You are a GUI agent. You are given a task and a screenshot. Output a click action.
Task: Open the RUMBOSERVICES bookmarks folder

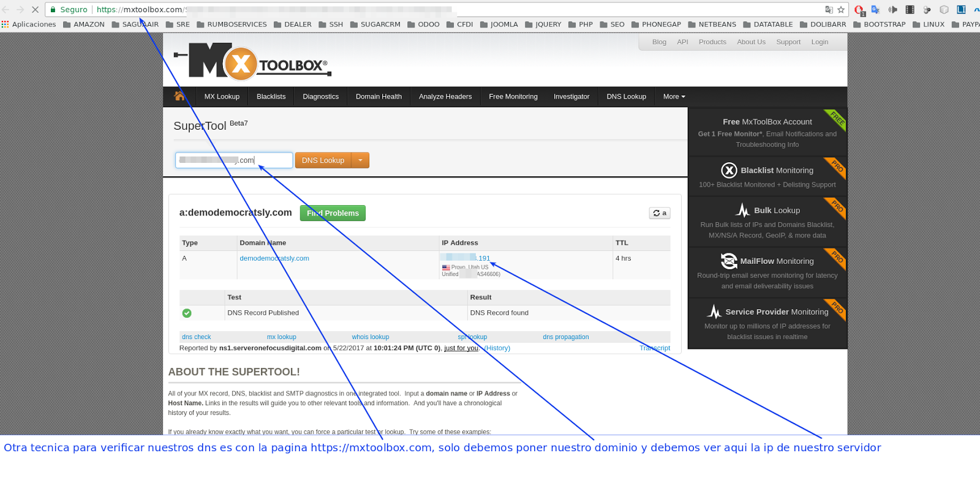coord(232,24)
